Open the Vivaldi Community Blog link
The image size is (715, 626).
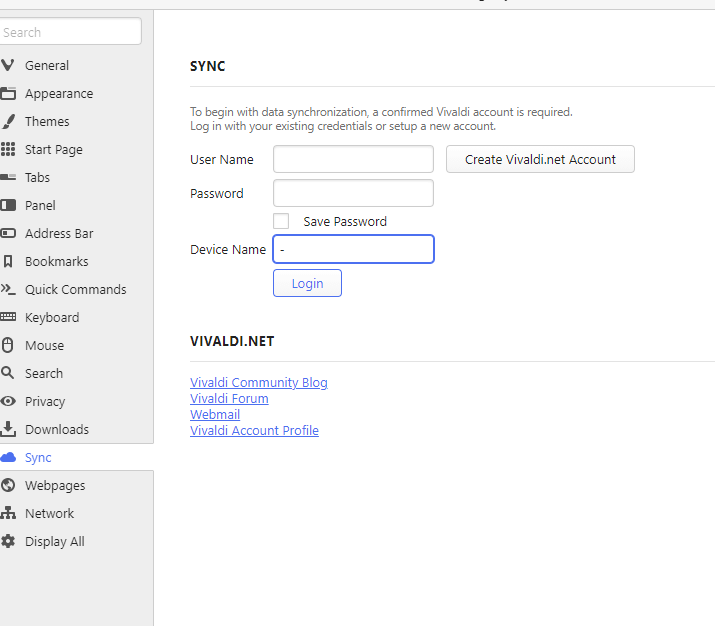click(x=259, y=382)
